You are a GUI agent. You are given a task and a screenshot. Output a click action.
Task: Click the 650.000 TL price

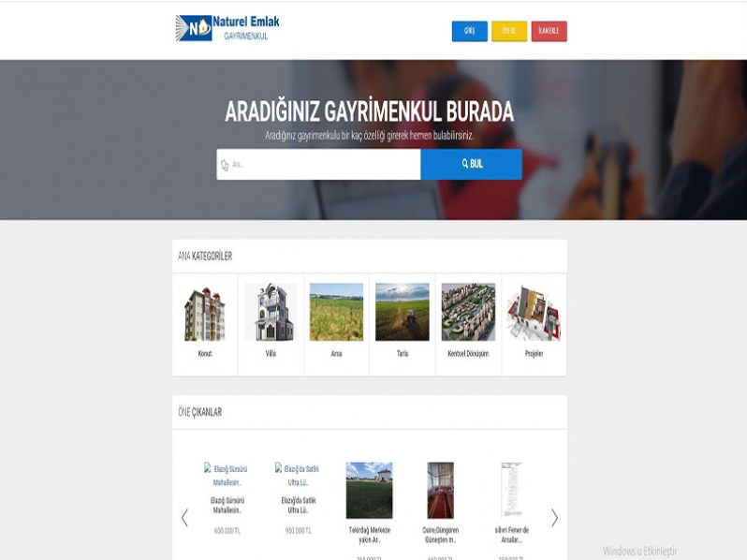227,531
